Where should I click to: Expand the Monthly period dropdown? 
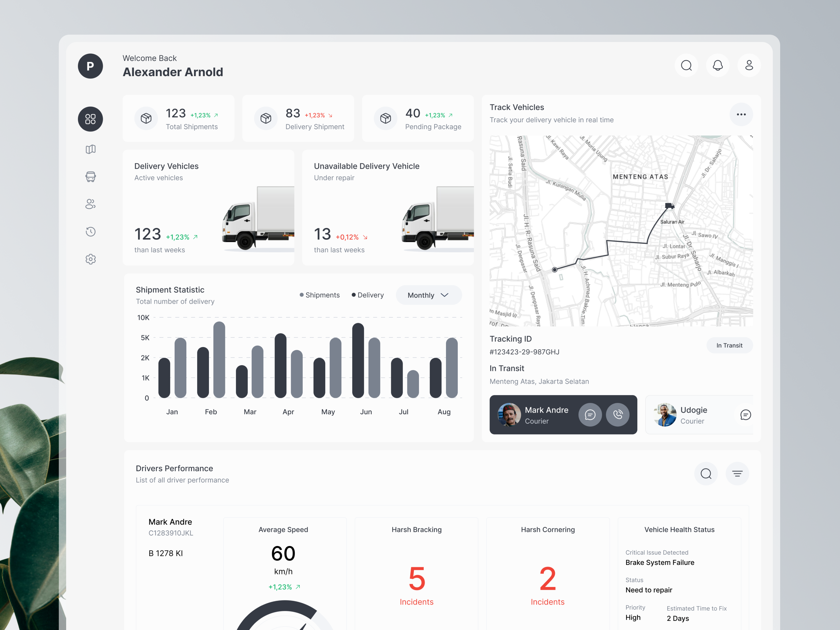point(428,295)
